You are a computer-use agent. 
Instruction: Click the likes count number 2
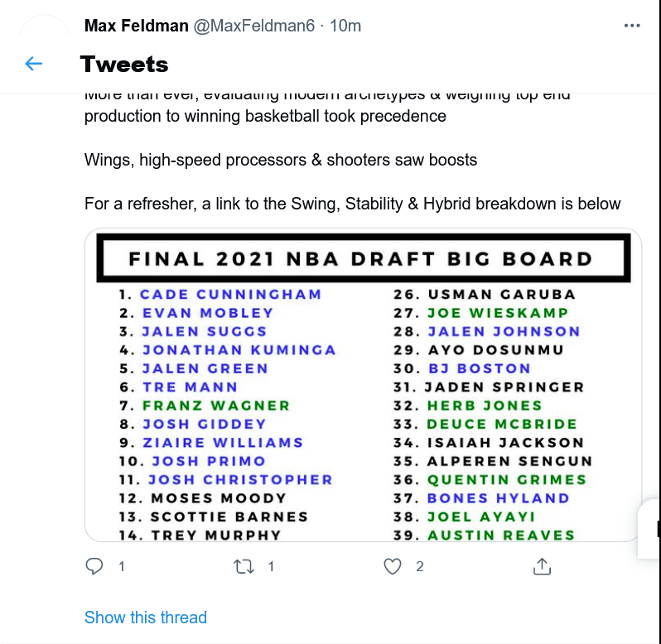420,567
